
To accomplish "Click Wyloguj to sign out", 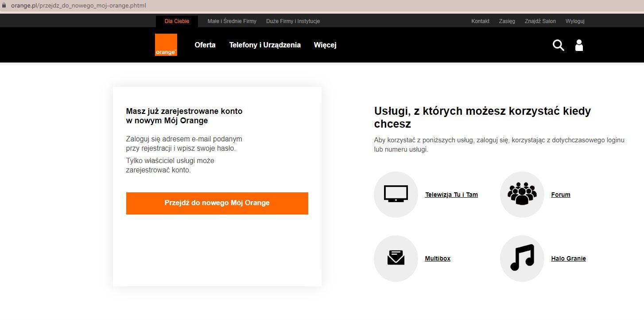I will (574, 21).
